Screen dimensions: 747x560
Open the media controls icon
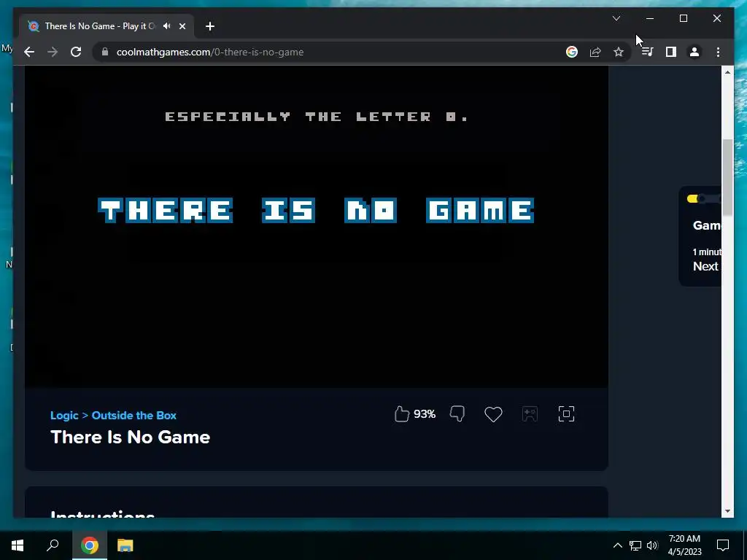[647, 52]
